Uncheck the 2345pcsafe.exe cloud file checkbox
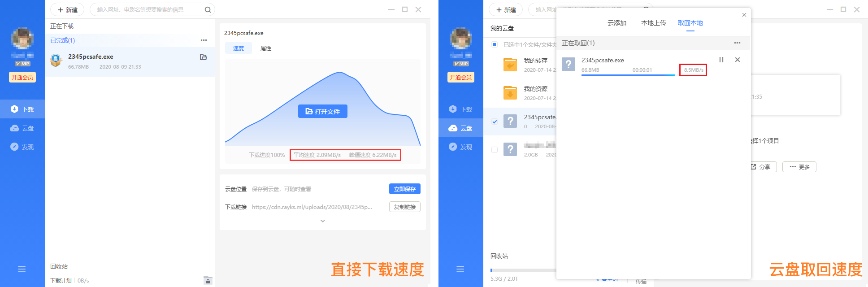868x287 pixels. (495, 122)
